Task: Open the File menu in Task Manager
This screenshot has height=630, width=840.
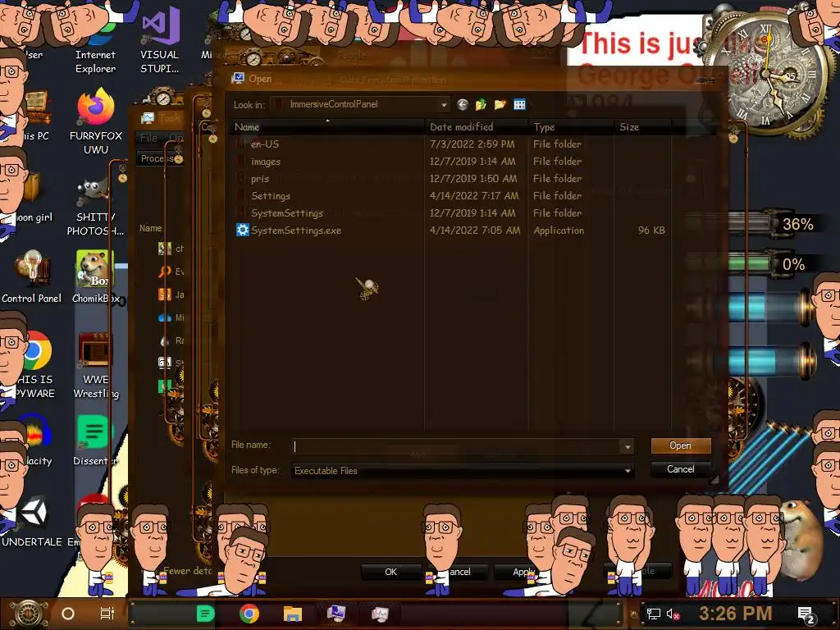Action: 148,138
